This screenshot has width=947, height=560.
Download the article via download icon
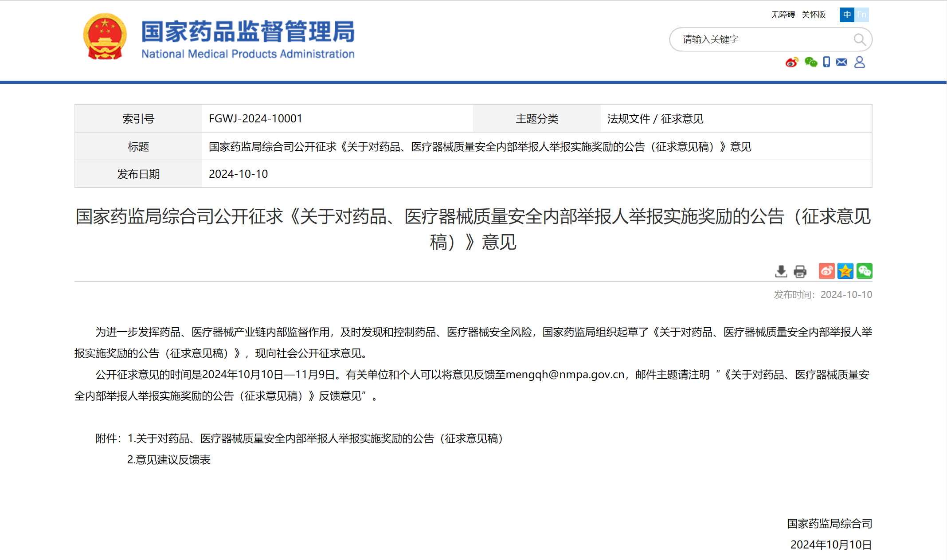781,271
